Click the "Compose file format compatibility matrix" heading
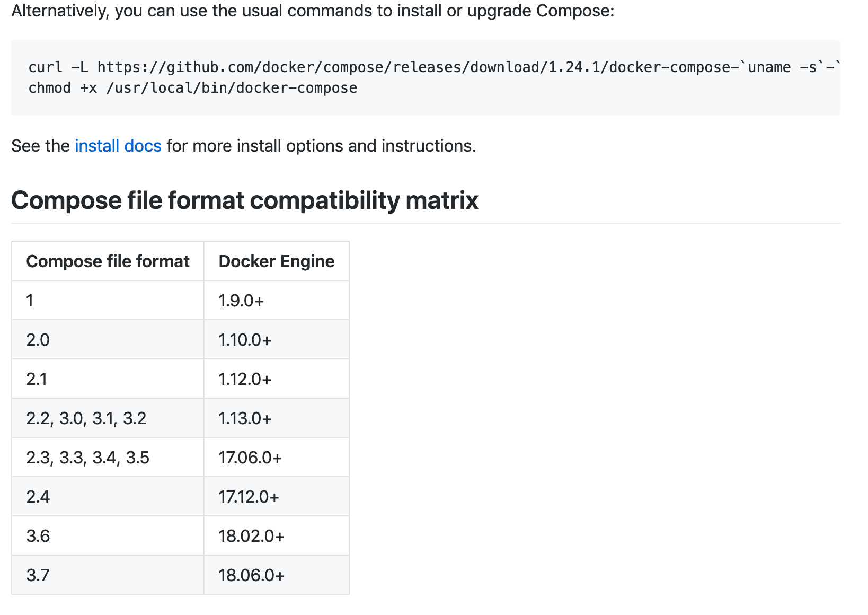This screenshot has width=868, height=615. (x=244, y=200)
